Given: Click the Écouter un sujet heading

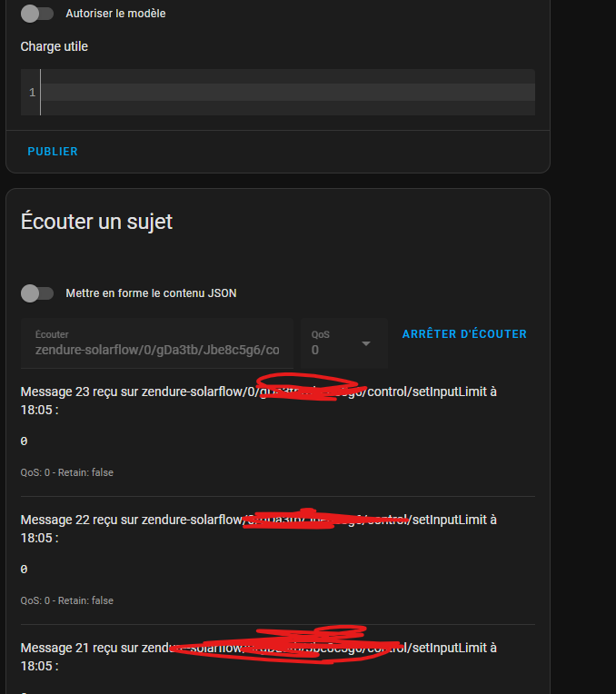Looking at the screenshot, I should [96, 222].
